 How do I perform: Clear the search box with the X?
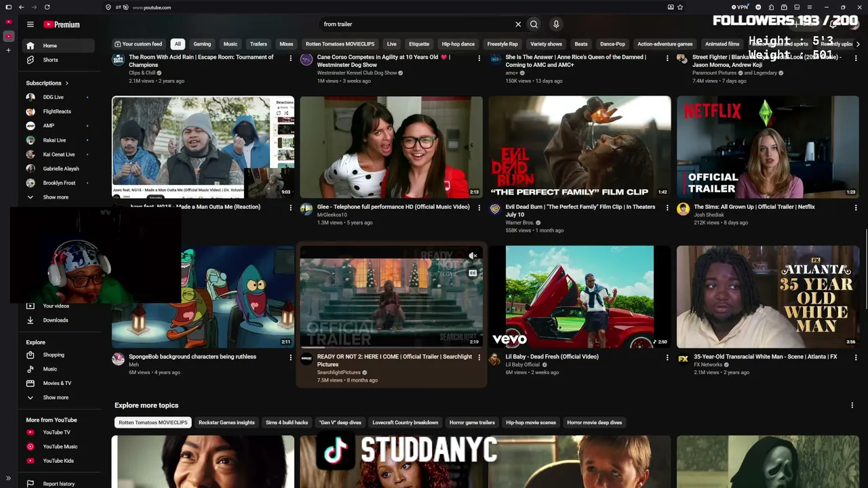coord(518,24)
